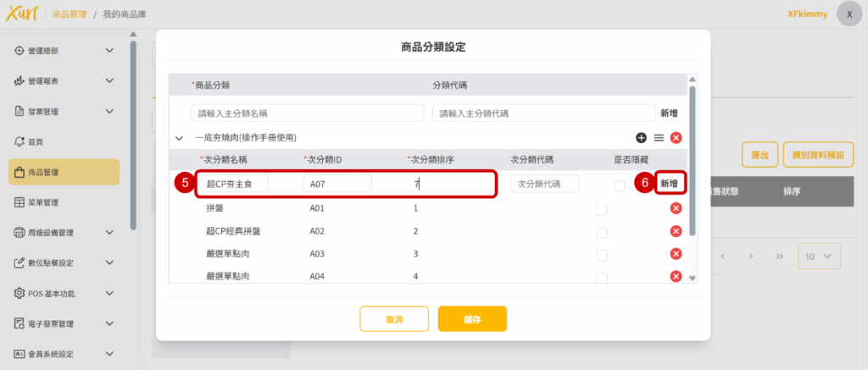Click the 請輸入主分類名稱 input field
Viewport: 868px width, 370px height.
[307, 113]
